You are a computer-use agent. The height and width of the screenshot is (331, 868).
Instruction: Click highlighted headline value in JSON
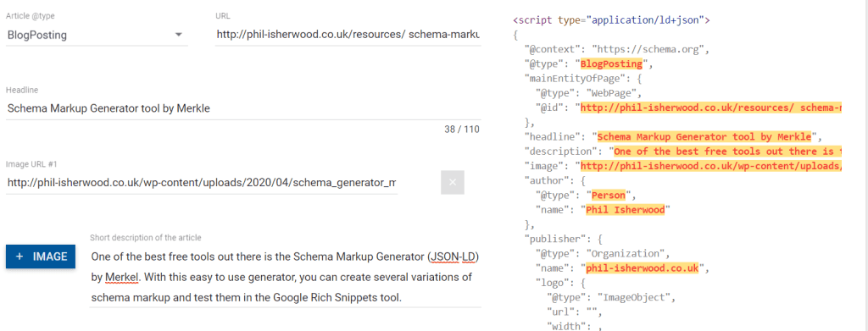coord(704,136)
